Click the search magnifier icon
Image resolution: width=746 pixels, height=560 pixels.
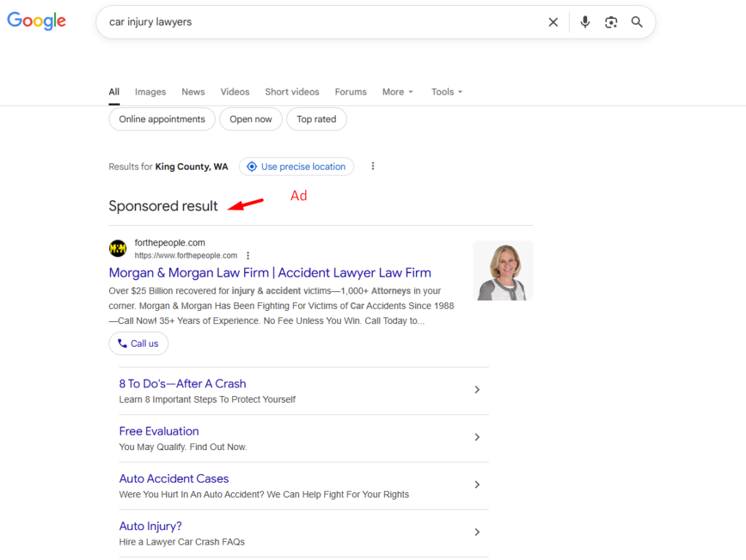coord(637,22)
